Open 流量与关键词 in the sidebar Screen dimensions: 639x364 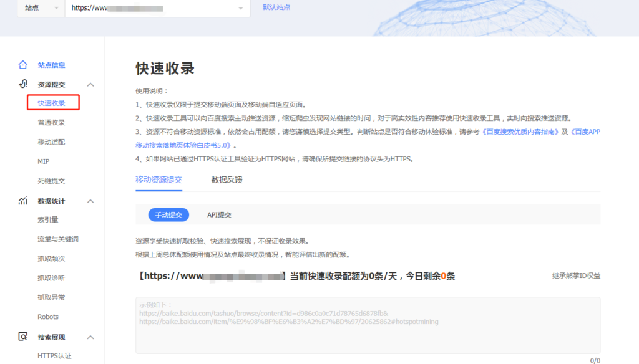(58, 239)
